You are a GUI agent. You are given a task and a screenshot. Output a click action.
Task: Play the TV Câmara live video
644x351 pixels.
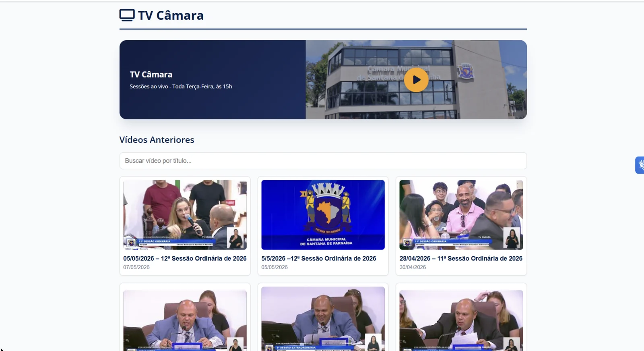click(416, 80)
